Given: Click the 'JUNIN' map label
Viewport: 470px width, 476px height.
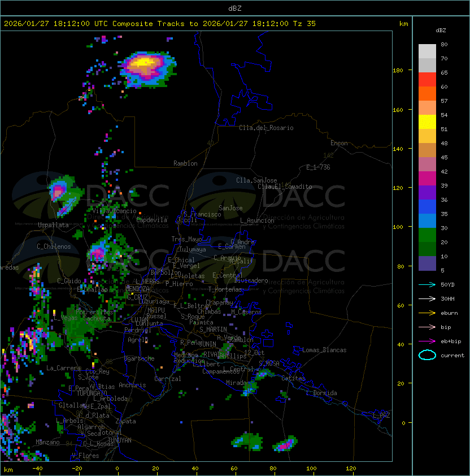Looking at the screenshot, I should click(207, 344).
